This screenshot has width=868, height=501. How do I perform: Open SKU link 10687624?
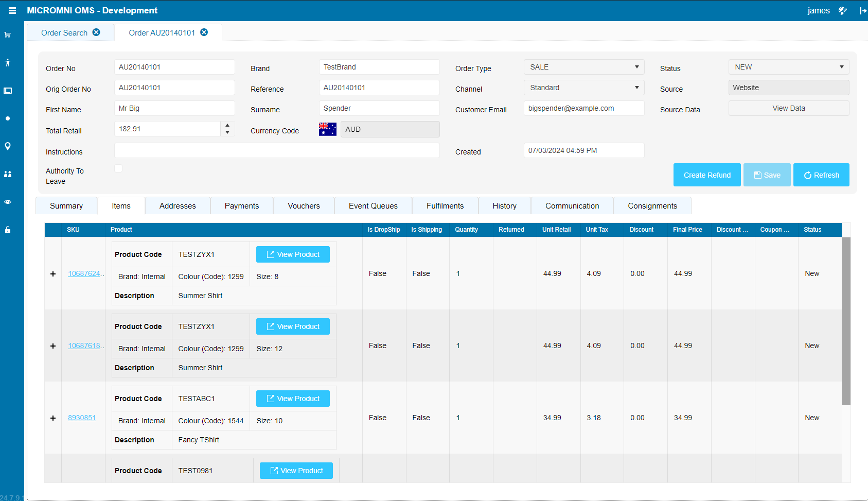click(x=85, y=274)
